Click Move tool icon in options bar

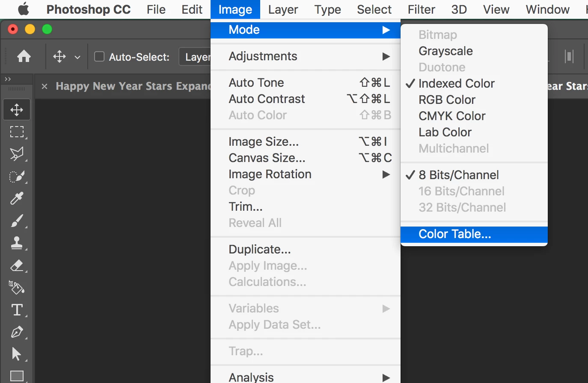point(59,56)
